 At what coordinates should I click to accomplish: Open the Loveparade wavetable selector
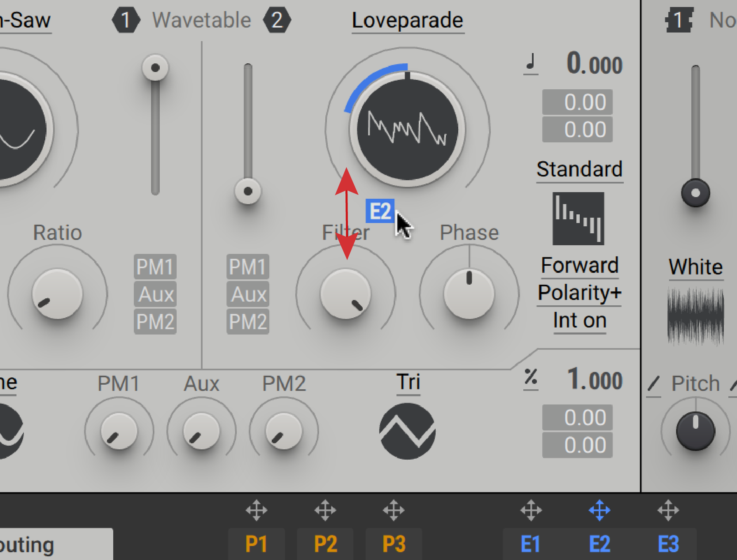(x=407, y=20)
